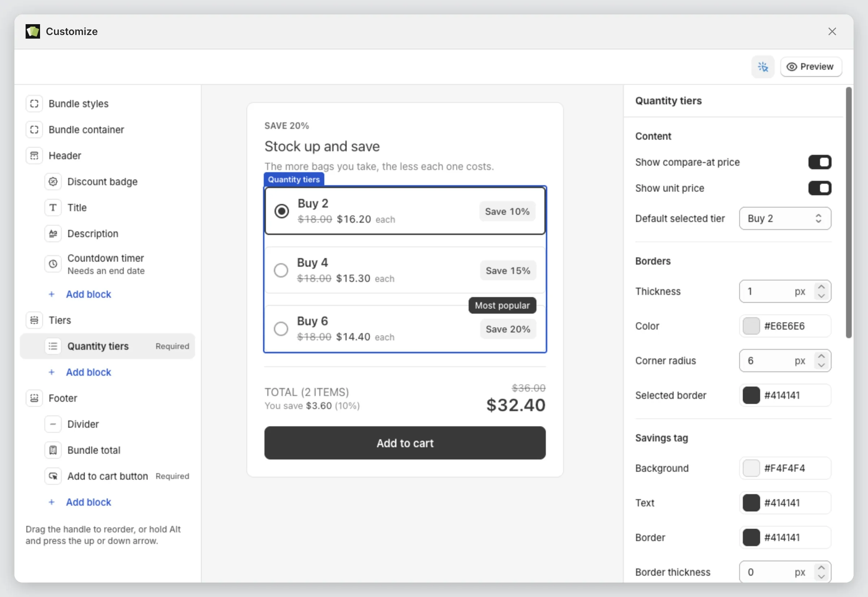Select the Buy 4 tier radio button
Screen dimensions: 868x597
point(281,270)
